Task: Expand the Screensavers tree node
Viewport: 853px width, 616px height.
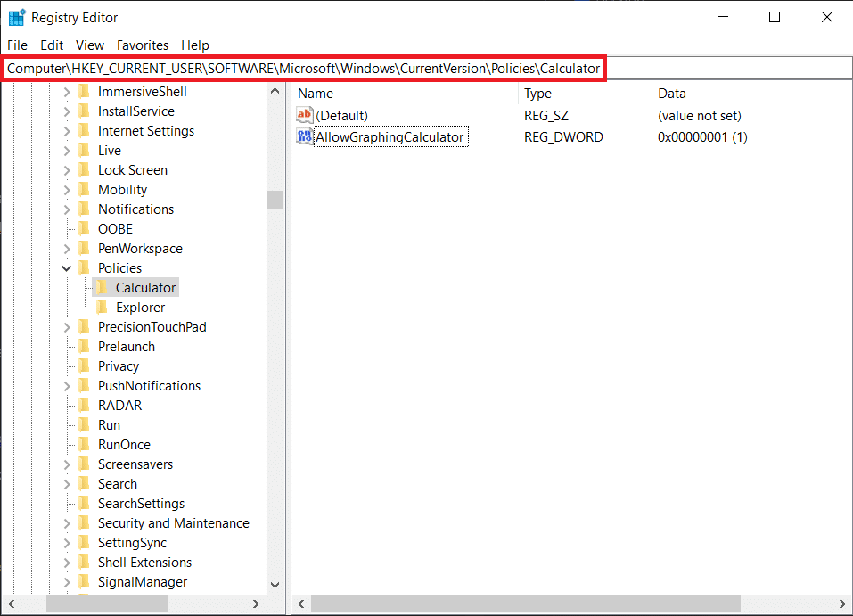Action: click(67, 464)
